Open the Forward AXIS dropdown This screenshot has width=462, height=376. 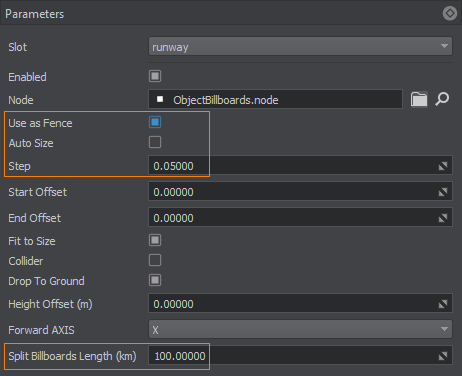[x=300, y=329]
